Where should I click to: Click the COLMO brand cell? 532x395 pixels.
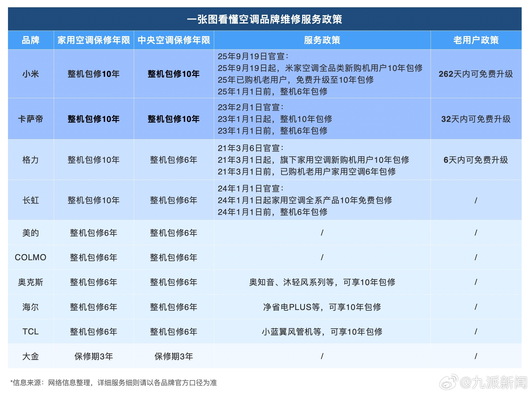coord(31,257)
